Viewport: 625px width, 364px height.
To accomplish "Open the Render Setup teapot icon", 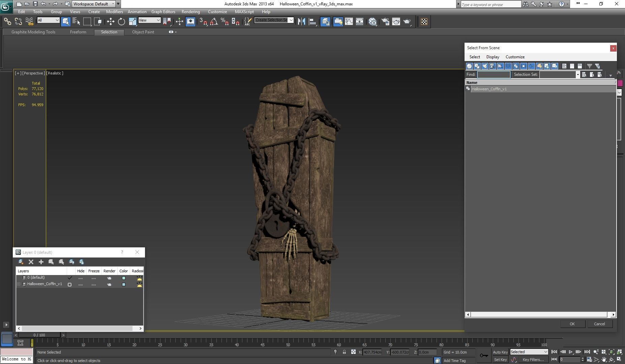I will 385,22.
